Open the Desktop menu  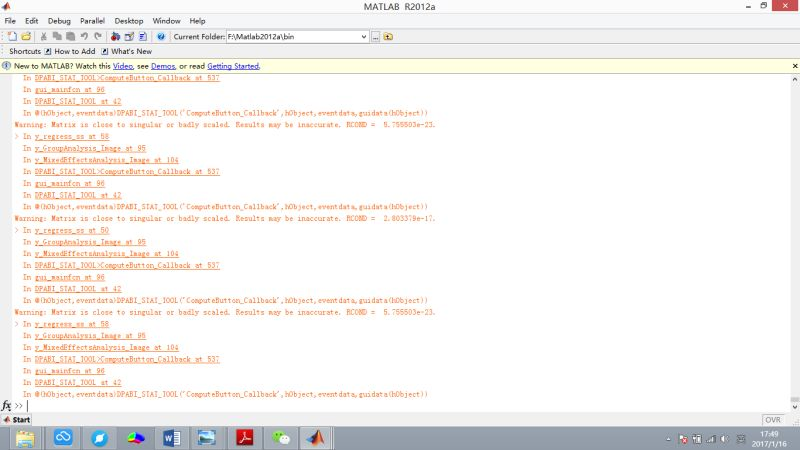pos(129,21)
